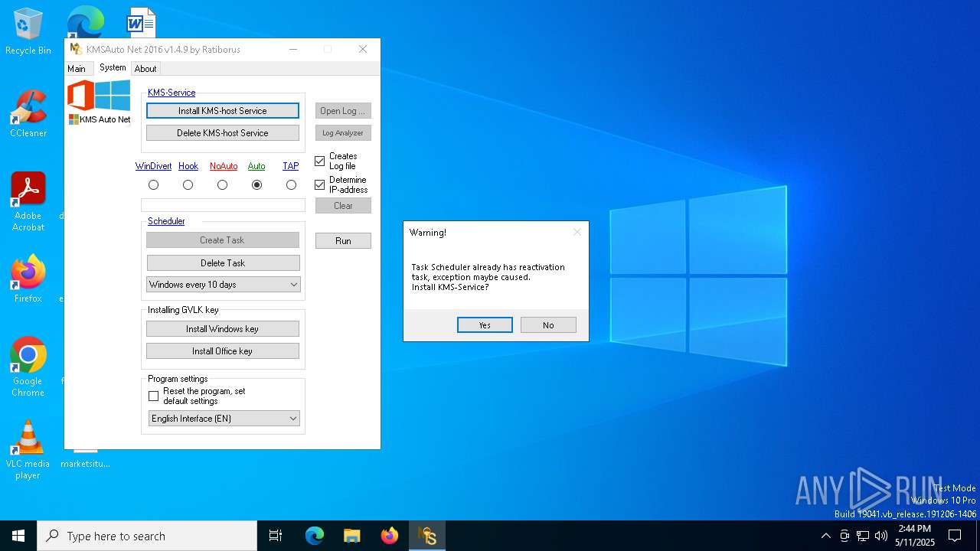Open the English Interface language dropdown
Viewport: 980px width, 551px height.
click(x=224, y=419)
